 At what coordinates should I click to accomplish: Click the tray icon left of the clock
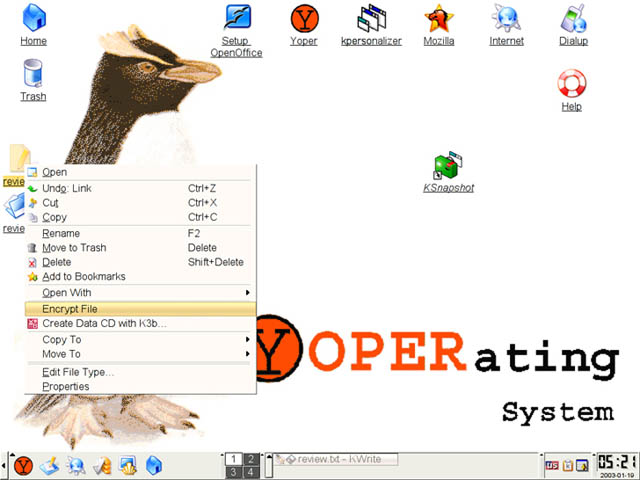coord(582,465)
